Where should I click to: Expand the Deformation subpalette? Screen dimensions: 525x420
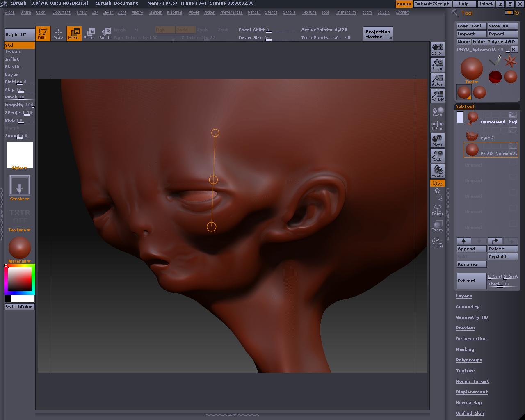(x=471, y=339)
